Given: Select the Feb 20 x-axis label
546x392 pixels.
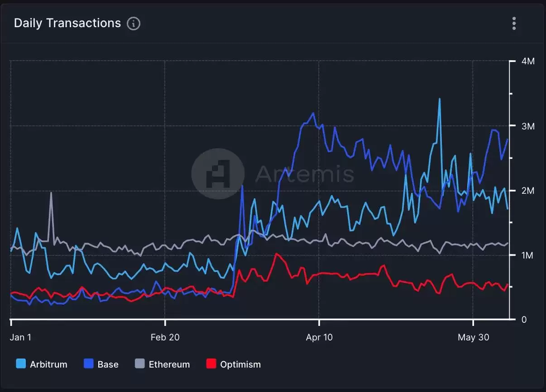Looking at the screenshot, I should [x=165, y=337].
